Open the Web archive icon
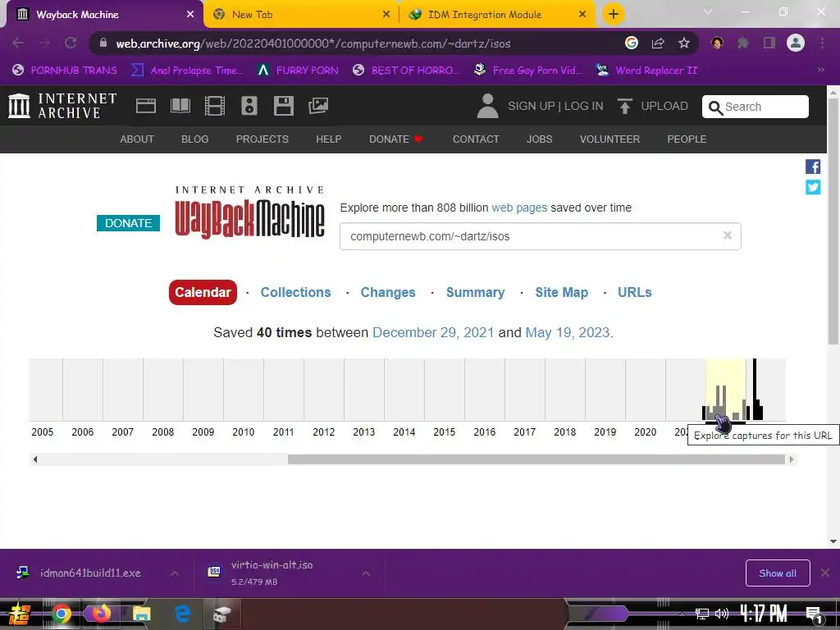The image size is (840, 630). coord(146,106)
